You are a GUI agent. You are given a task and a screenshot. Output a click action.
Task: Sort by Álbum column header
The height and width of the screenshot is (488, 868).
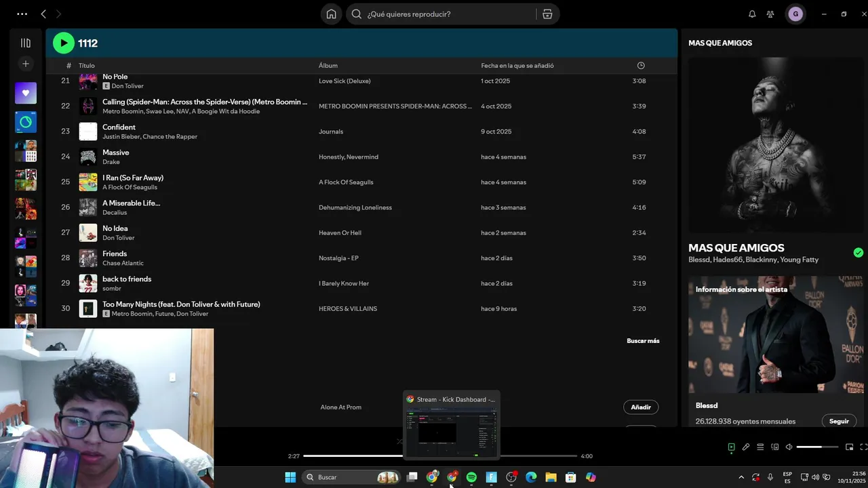(x=328, y=66)
